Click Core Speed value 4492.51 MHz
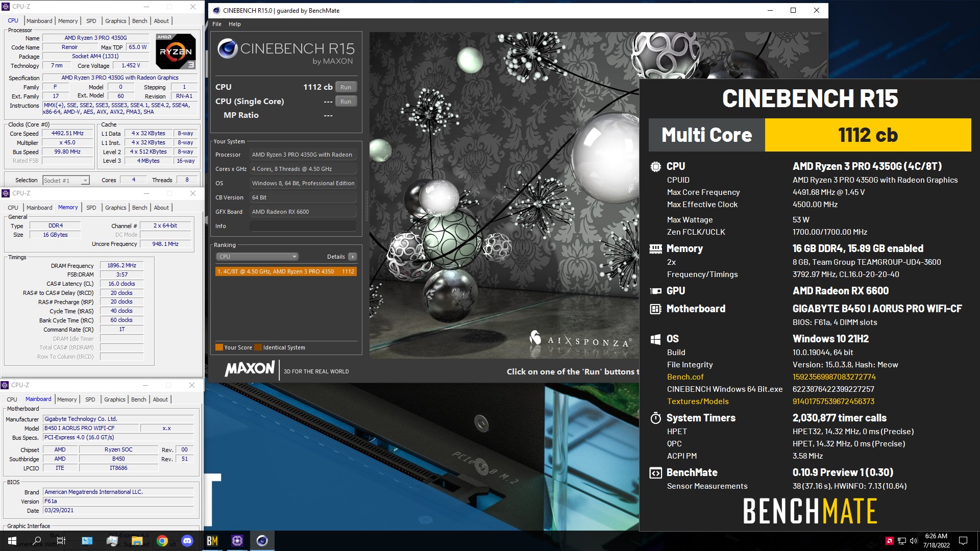Screen dimensions: 980x551 point(67,134)
